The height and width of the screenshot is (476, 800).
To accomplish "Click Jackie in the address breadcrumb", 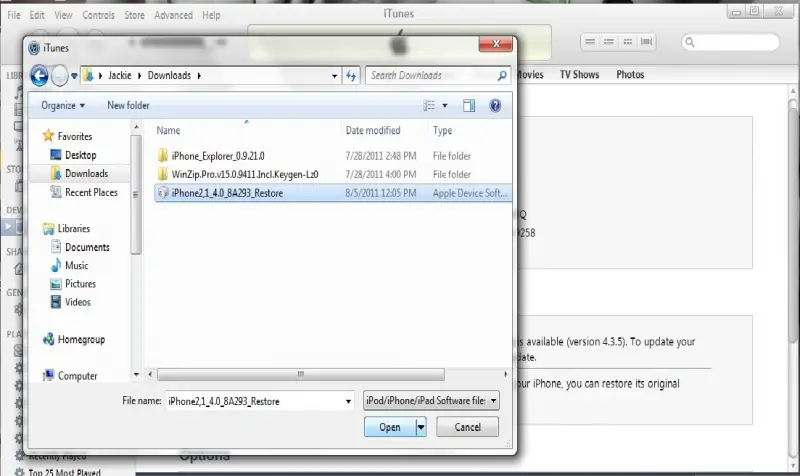I will pos(119,76).
